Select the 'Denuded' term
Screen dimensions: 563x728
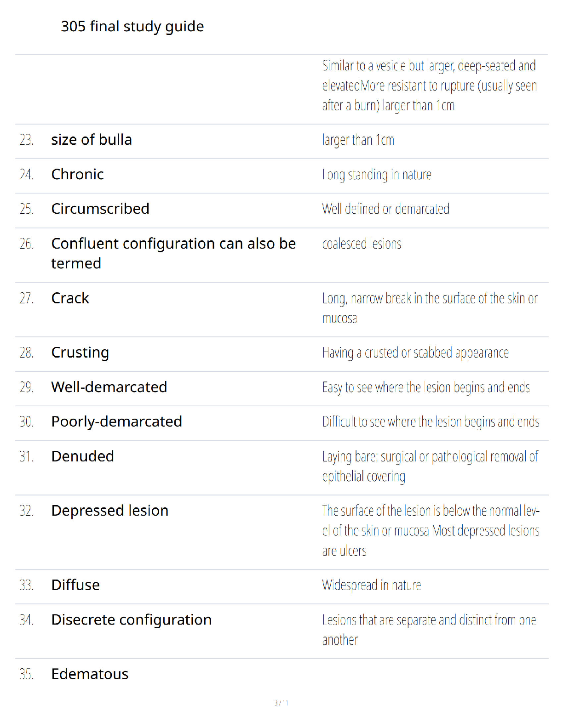point(83,456)
